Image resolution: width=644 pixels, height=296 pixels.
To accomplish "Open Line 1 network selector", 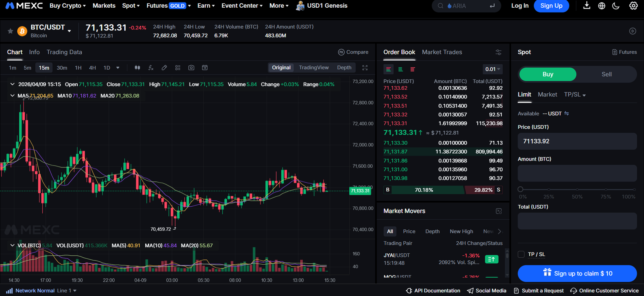I will tap(66, 290).
